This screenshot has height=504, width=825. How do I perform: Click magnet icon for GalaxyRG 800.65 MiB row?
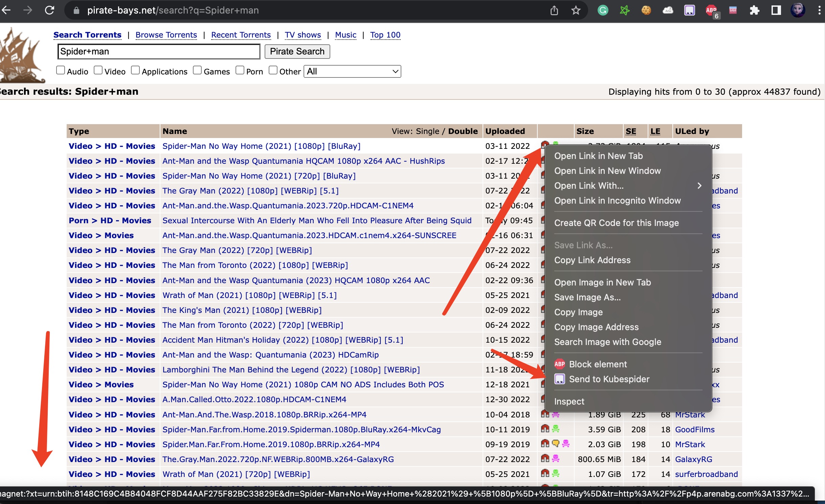(545, 459)
